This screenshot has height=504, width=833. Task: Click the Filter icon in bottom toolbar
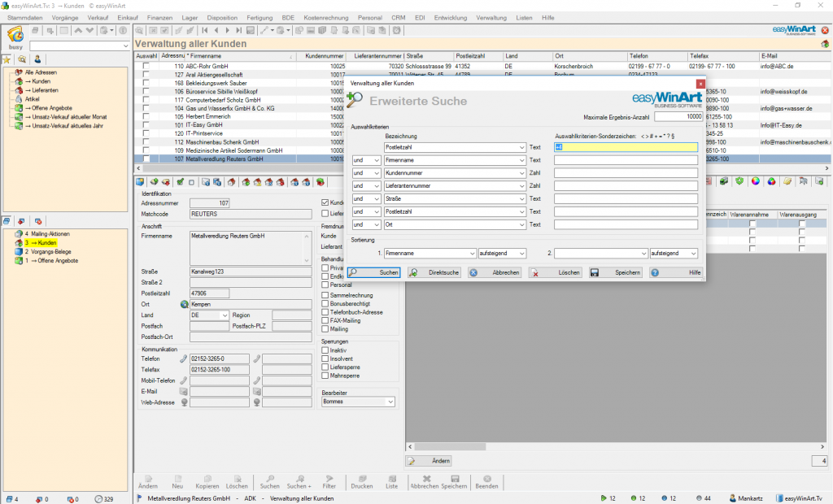click(329, 480)
